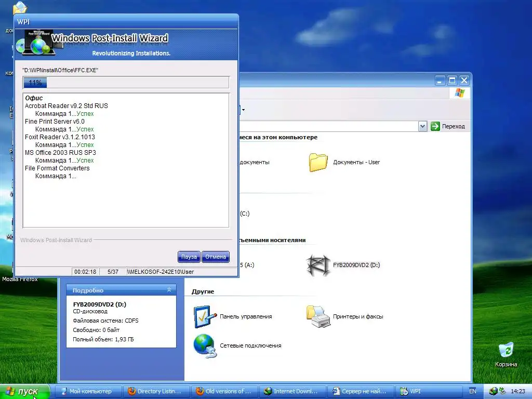Click the Другие section heading
532x399 pixels.
tap(203, 291)
